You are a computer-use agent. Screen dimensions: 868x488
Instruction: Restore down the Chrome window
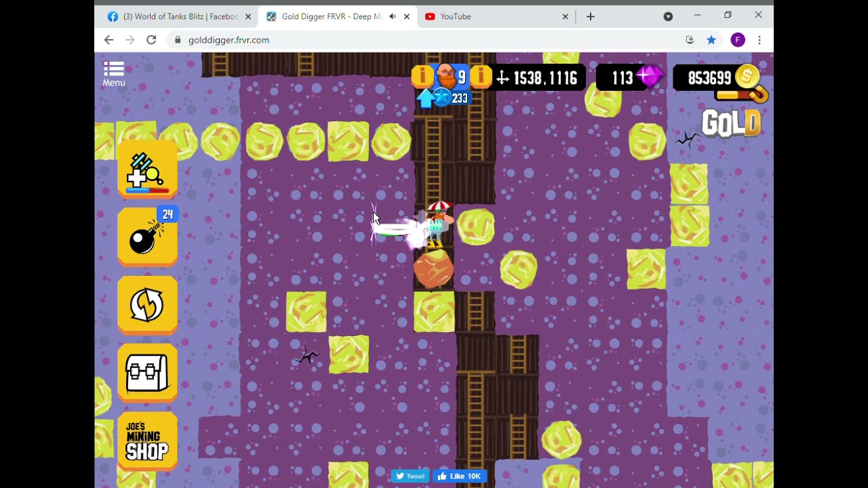728,15
